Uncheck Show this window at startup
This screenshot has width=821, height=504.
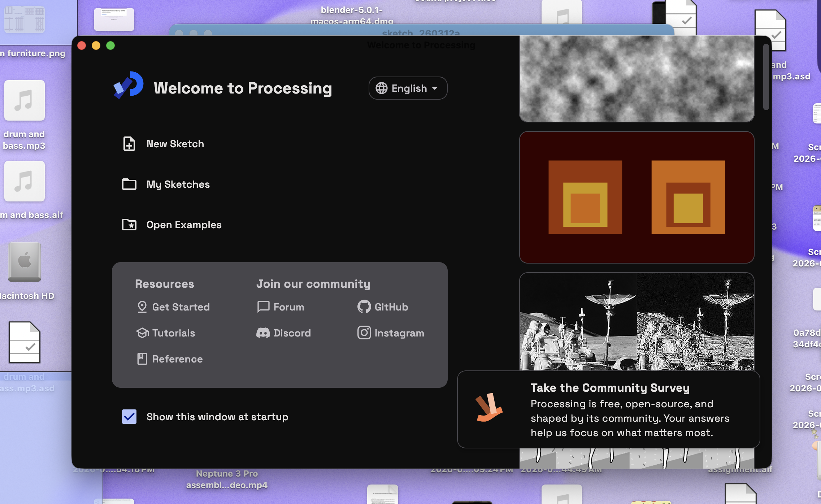[x=129, y=417]
